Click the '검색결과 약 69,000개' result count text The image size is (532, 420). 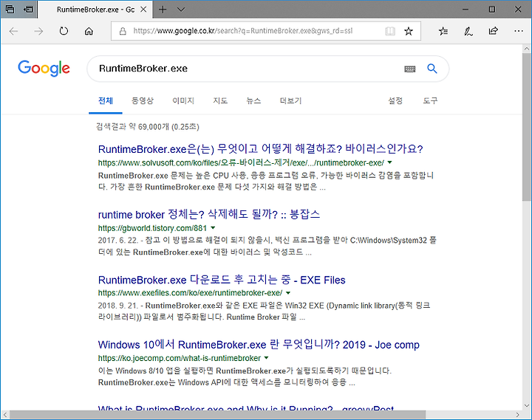133,127
